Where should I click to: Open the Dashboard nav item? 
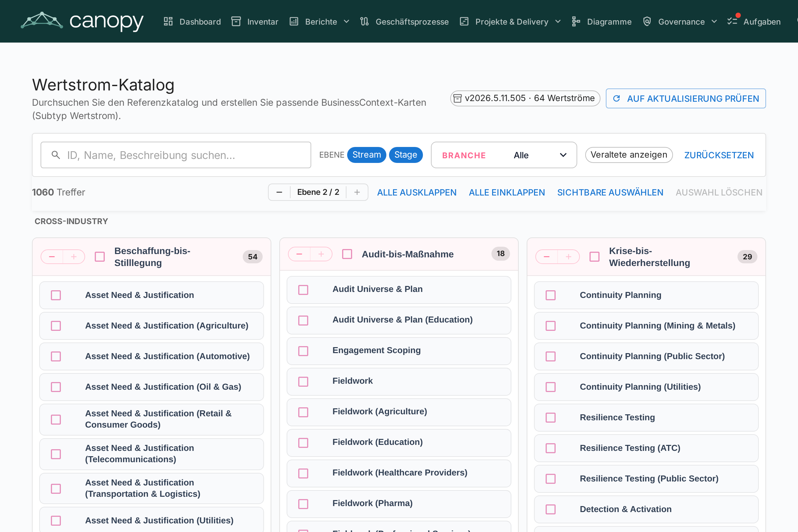pos(193,22)
